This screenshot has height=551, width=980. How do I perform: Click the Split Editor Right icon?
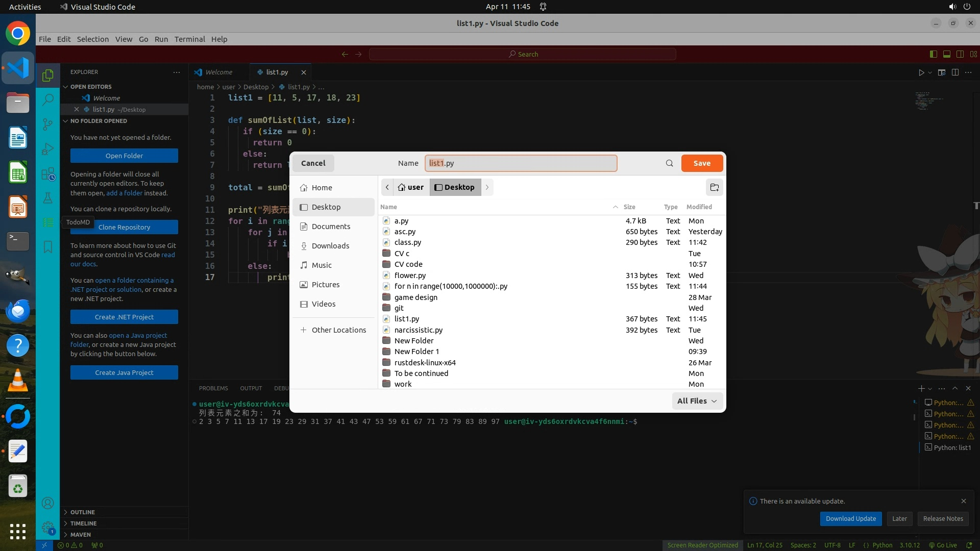(955, 72)
